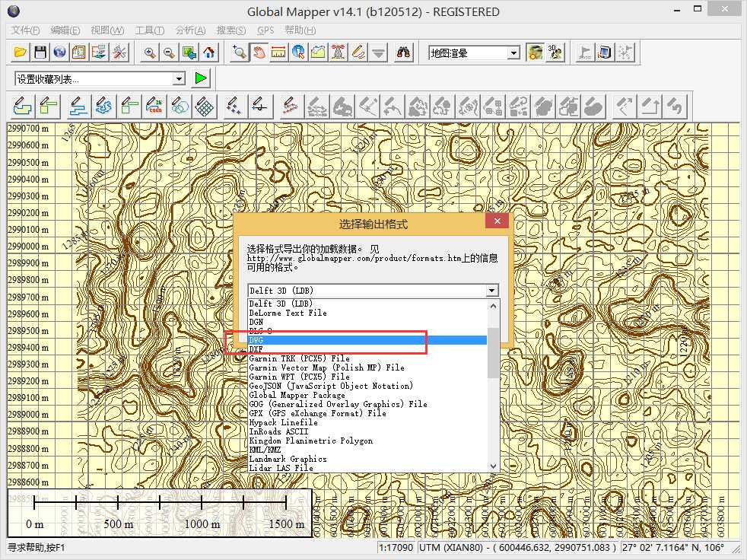Select the view shed tower tool
This screenshot has height=560, width=747.
click(338, 52)
